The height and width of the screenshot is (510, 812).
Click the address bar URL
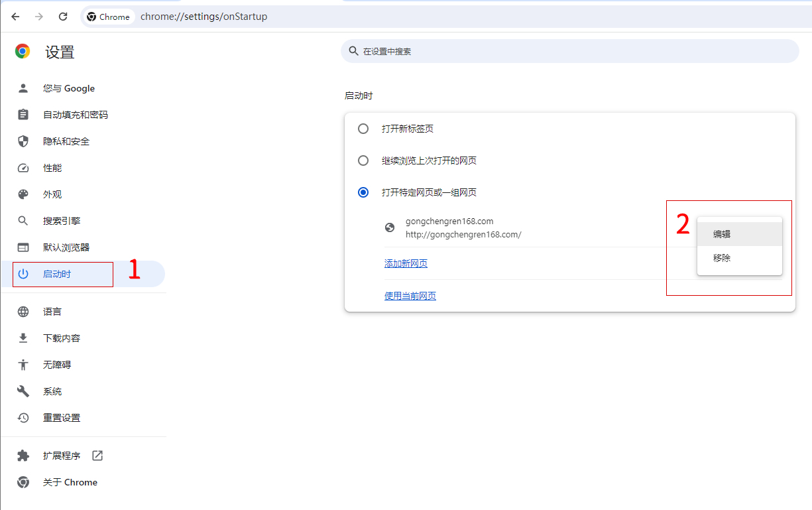coord(204,17)
